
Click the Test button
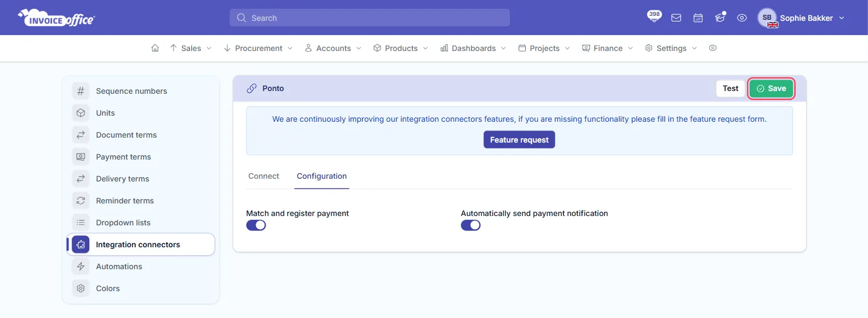(731, 88)
